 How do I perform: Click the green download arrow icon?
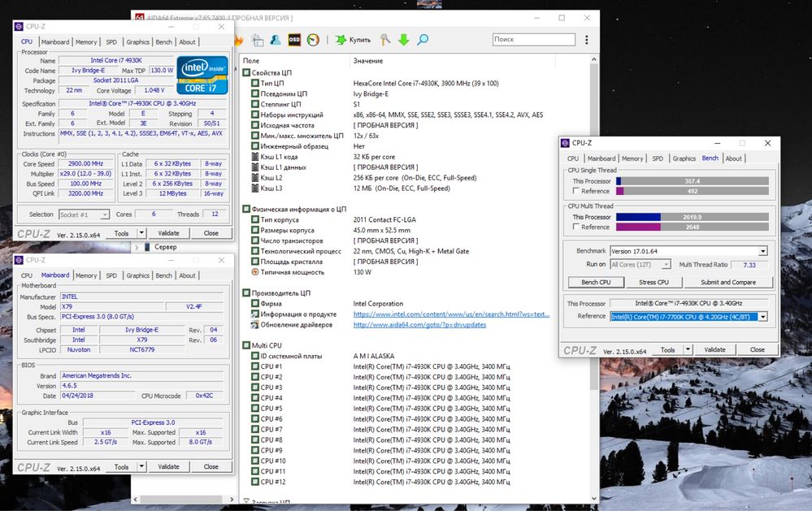[x=404, y=40]
